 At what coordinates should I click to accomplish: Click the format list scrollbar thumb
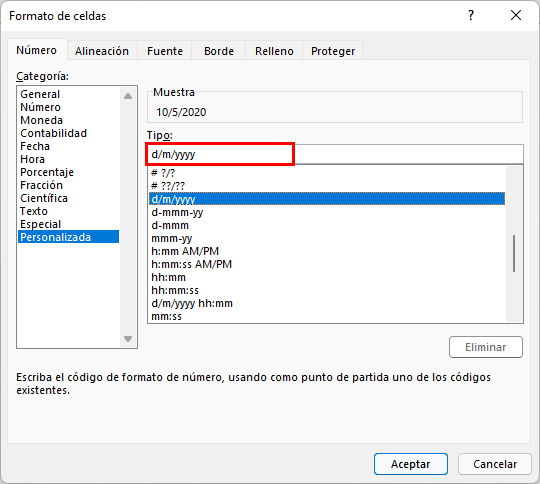point(514,254)
